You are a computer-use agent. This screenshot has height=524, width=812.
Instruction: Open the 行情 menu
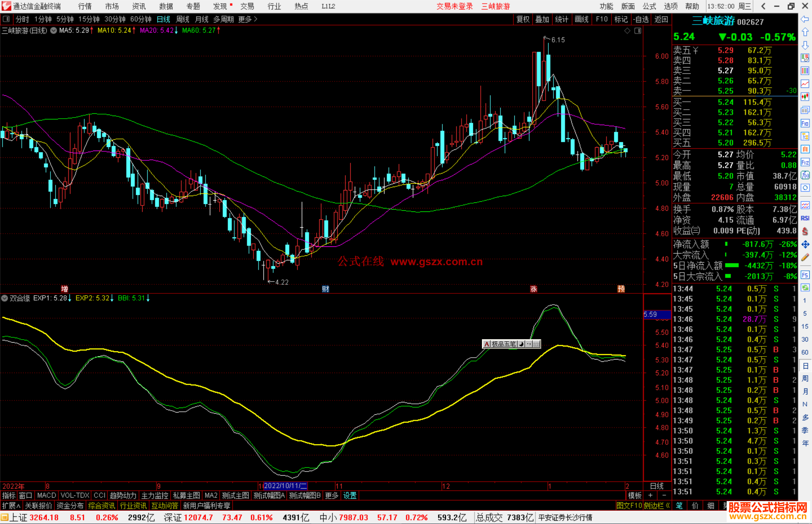click(85, 6)
